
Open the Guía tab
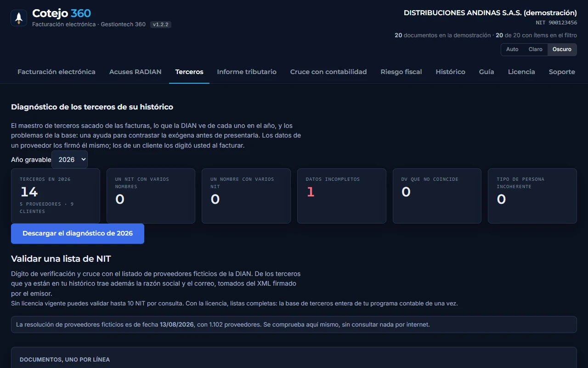point(486,72)
